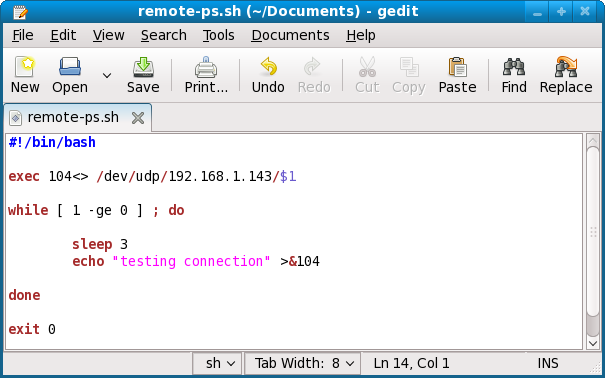
Task: Click the 'do' keyword after semicolon
Action: coord(176,210)
